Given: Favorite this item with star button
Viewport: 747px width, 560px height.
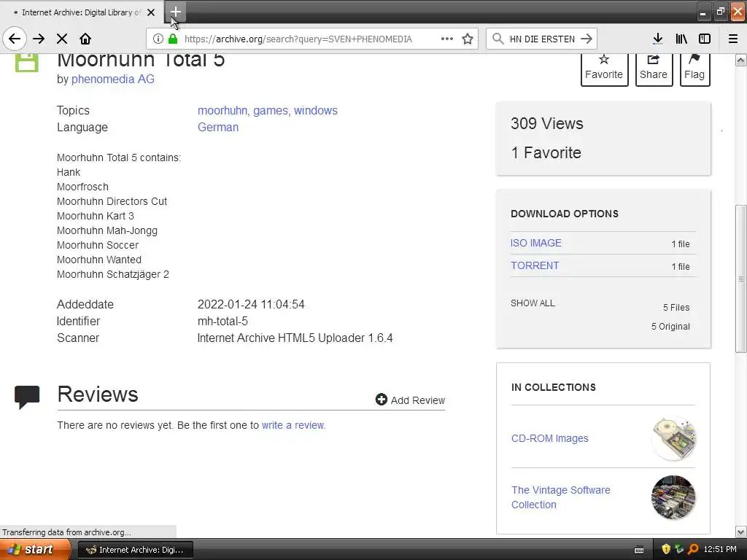Looking at the screenshot, I should pyautogui.click(x=604, y=69).
